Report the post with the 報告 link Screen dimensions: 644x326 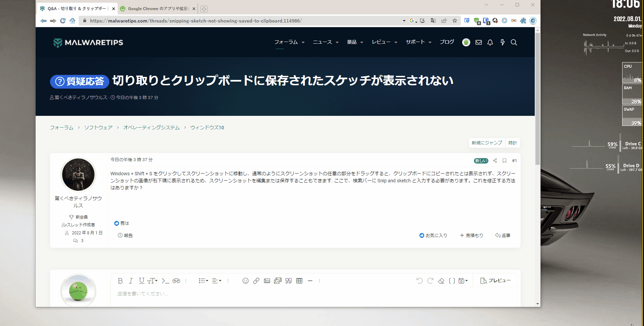pyautogui.click(x=125, y=236)
